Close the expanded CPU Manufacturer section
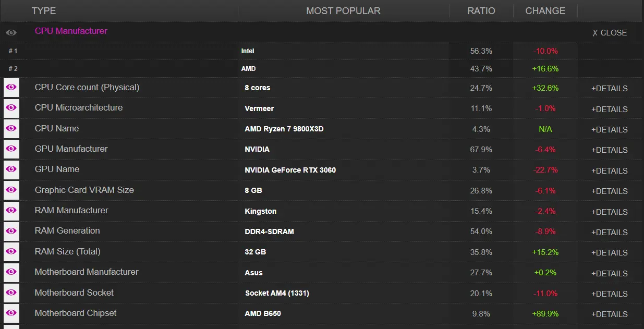The height and width of the screenshot is (329, 644). click(610, 33)
